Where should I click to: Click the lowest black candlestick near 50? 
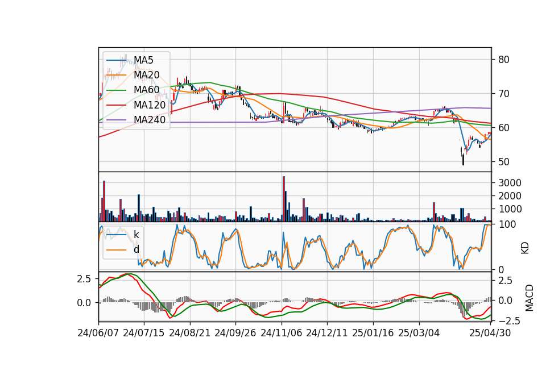(463, 160)
